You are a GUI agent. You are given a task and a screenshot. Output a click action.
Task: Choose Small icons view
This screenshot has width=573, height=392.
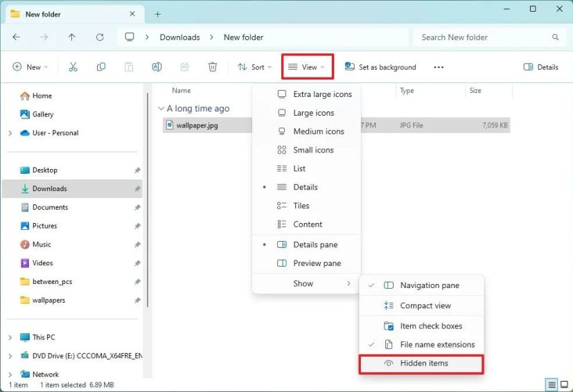pos(307,150)
